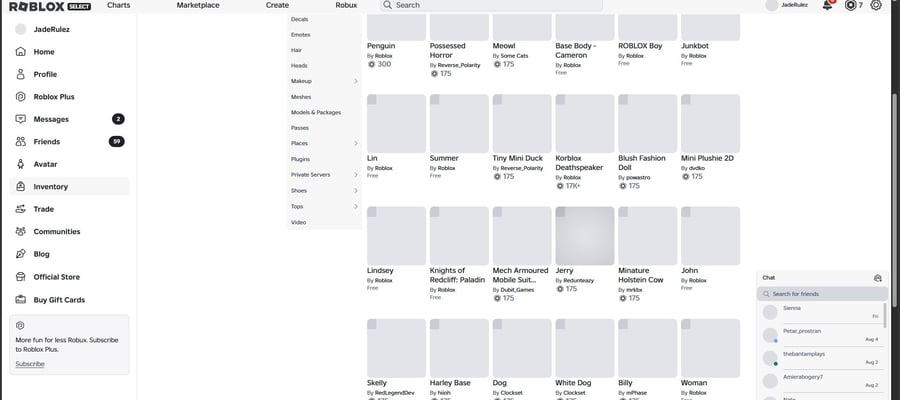This screenshot has width=900, height=400.
Task: Click the Trade arrows icon
Action: [21, 209]
